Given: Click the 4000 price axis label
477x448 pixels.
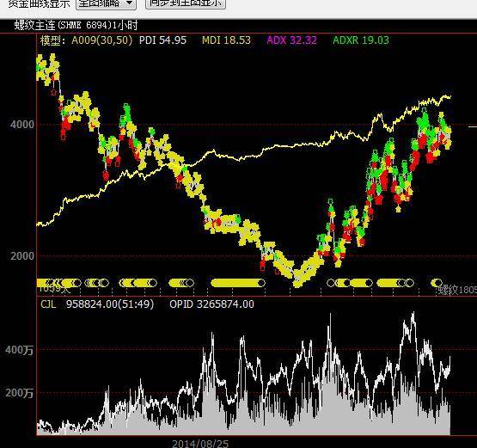Looking at the screenshot, I should (x=22, y=125).
